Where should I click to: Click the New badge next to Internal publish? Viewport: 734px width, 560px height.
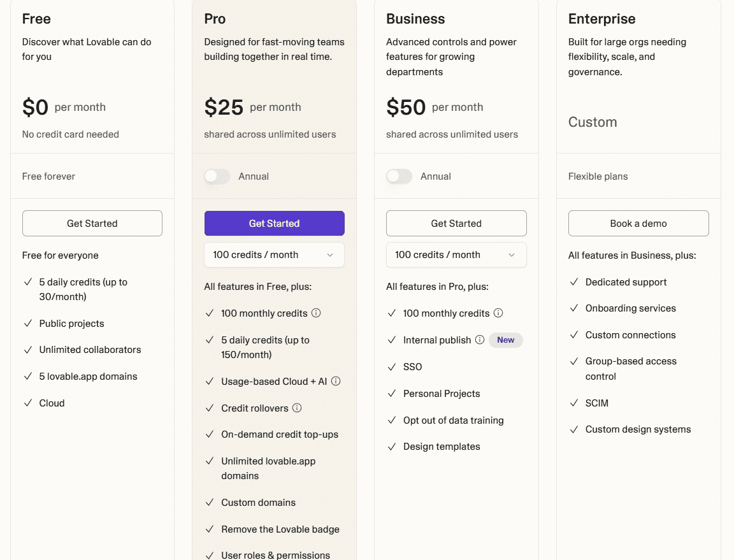pos(505,340)
